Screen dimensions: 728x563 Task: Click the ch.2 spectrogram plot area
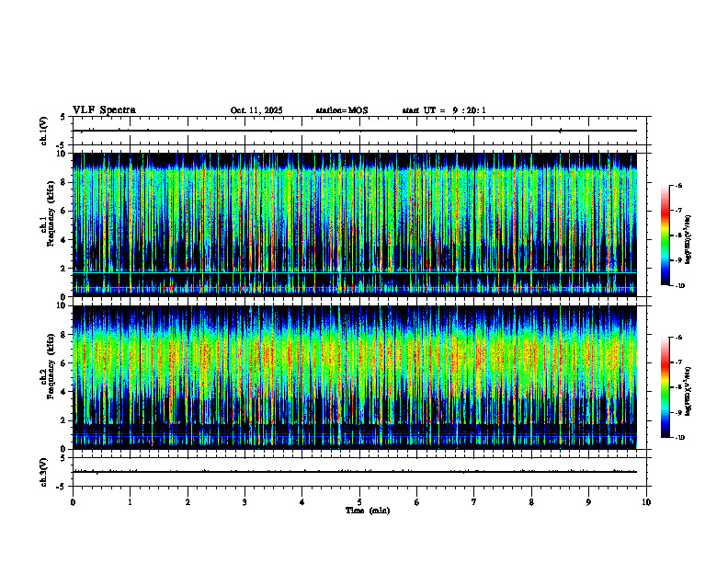pos(355,377)
